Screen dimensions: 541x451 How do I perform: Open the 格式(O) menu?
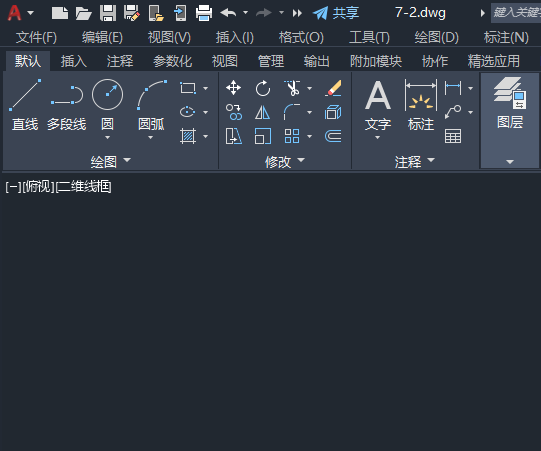click(301, 37)
